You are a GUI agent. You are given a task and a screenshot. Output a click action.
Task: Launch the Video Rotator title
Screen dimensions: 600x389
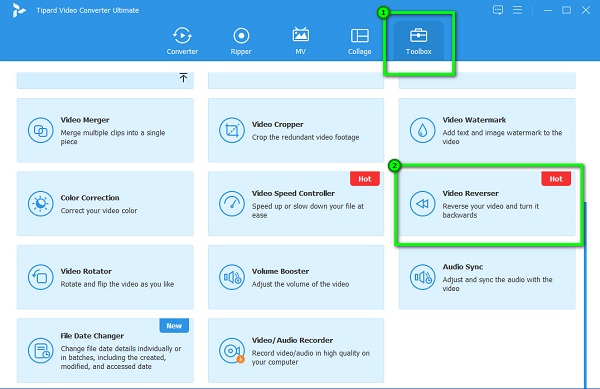pos(86,272)
